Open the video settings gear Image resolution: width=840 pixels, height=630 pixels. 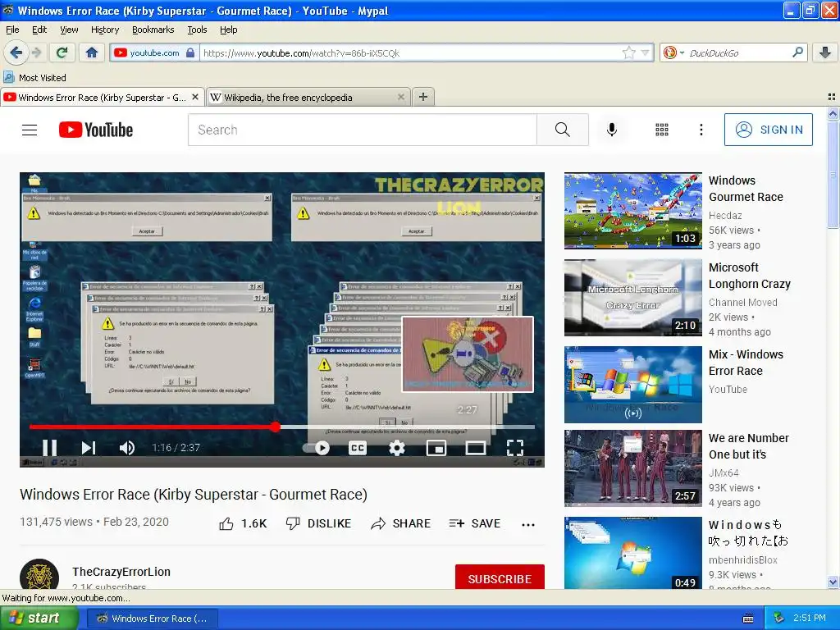[x=396, y=447]
